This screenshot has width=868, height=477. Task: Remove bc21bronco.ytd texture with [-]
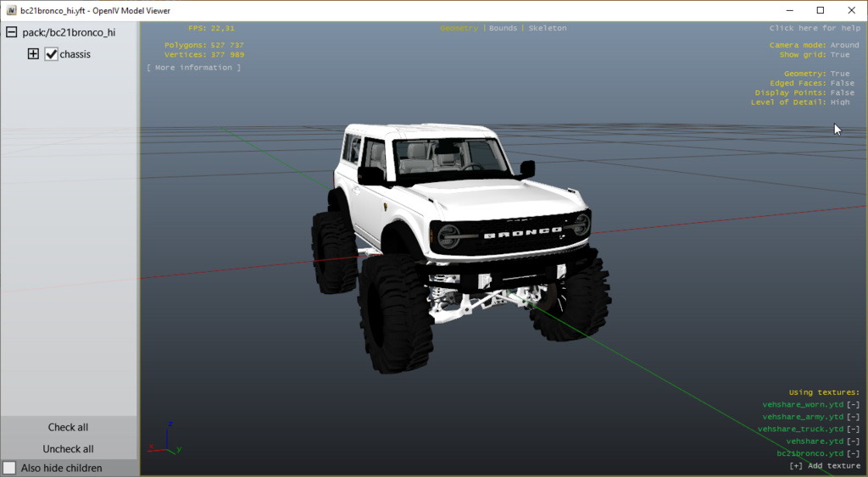tap(853, 453)
